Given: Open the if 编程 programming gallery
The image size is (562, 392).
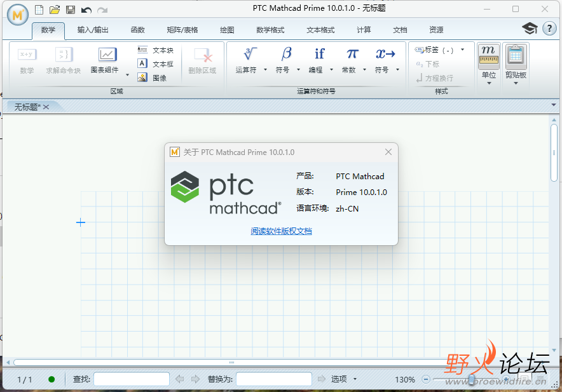Looking at the screenshot, I should coord(316,60).
